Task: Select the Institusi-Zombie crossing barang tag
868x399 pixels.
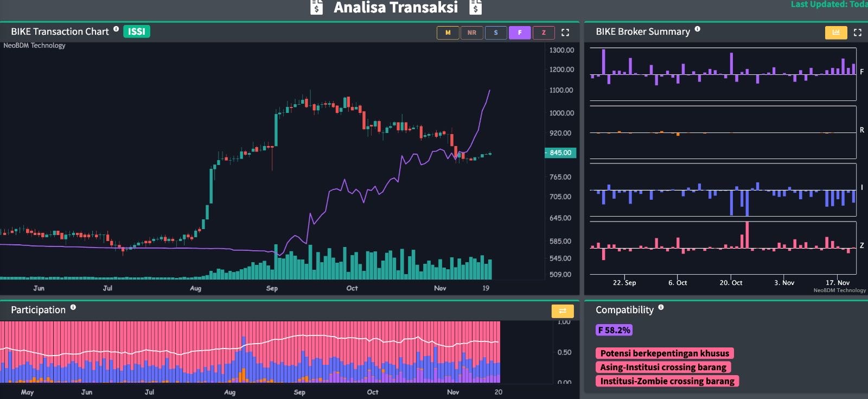Action: pyautogui.click(x=667, y=382)
